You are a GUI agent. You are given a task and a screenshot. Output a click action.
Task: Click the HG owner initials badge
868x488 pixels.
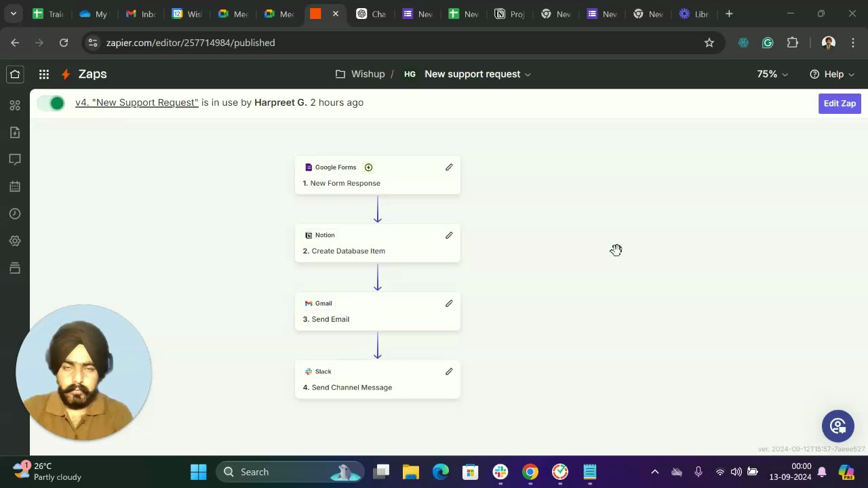[x=410, y=75]
